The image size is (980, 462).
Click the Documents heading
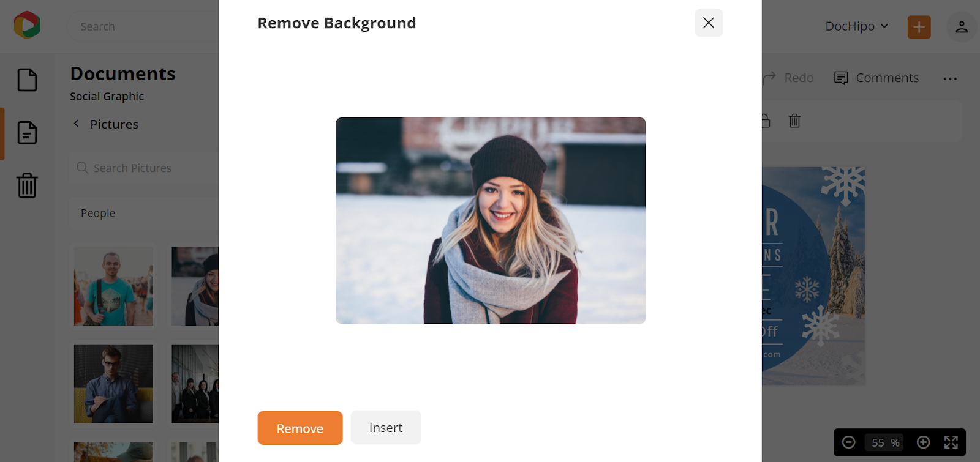coord(123,73)
